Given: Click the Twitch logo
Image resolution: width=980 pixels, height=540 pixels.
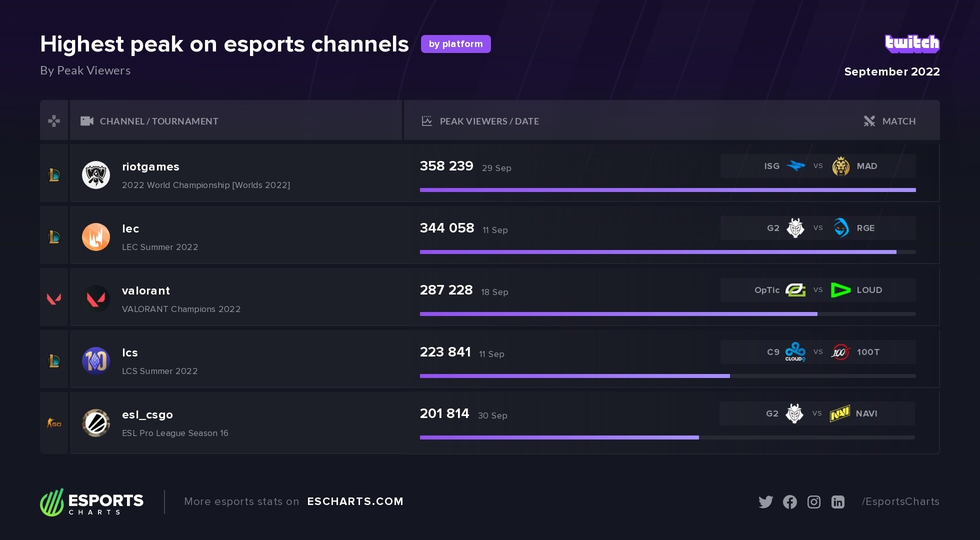Looking at the screenshot, I should (x=912, y=43).
